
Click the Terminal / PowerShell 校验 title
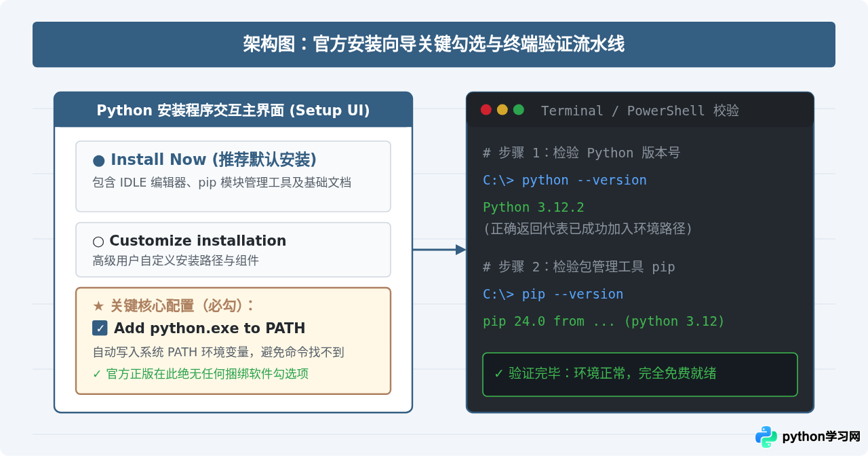tap(640, 111)
